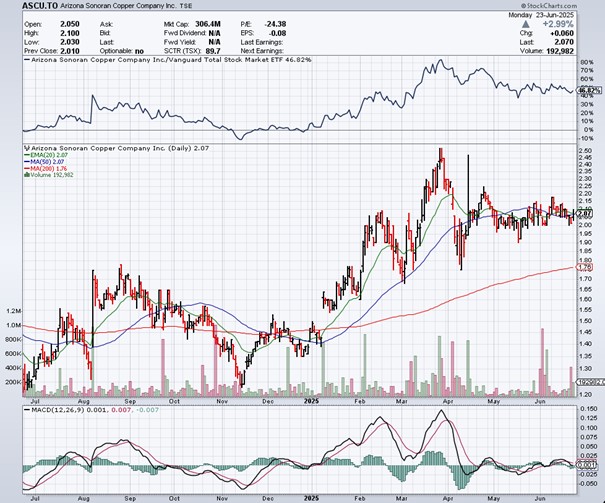This screenshot has width=605, height=503.
Task: Click the Last Earnings: label
Action: pos(262,42)
